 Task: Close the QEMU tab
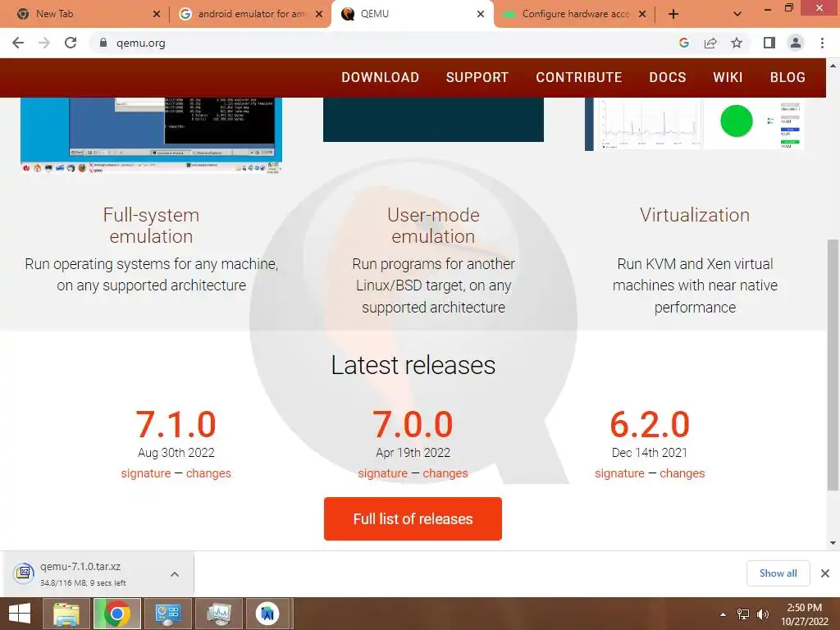481,14
